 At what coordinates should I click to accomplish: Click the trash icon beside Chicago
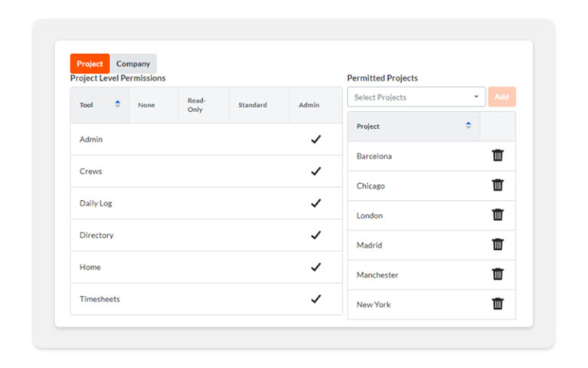point(498,186)
